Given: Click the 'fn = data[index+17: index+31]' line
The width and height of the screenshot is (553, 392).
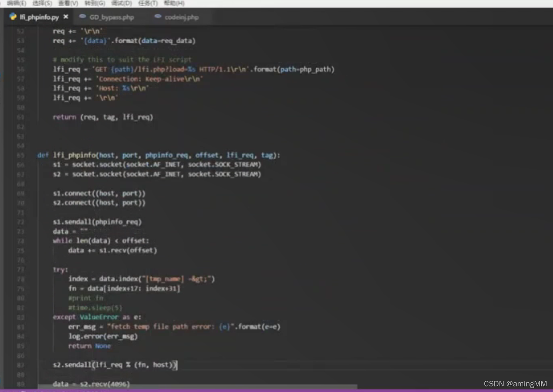Looking at the screenshot, I should 124,289.
